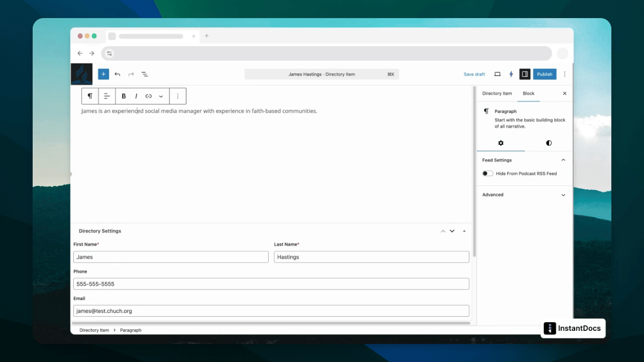Viewport: 644px width, 362px height.
Task: Toggle bold formatting
Action: tap(124, 96)
